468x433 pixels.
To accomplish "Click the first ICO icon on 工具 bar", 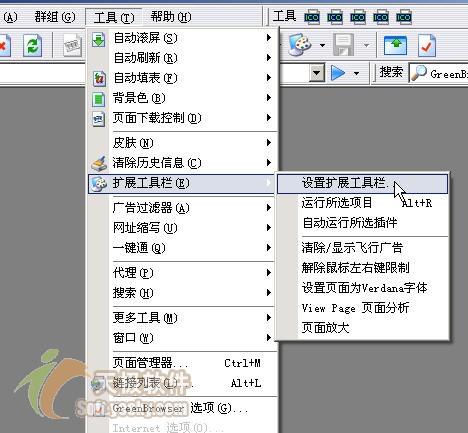I will tap(312, 17).
